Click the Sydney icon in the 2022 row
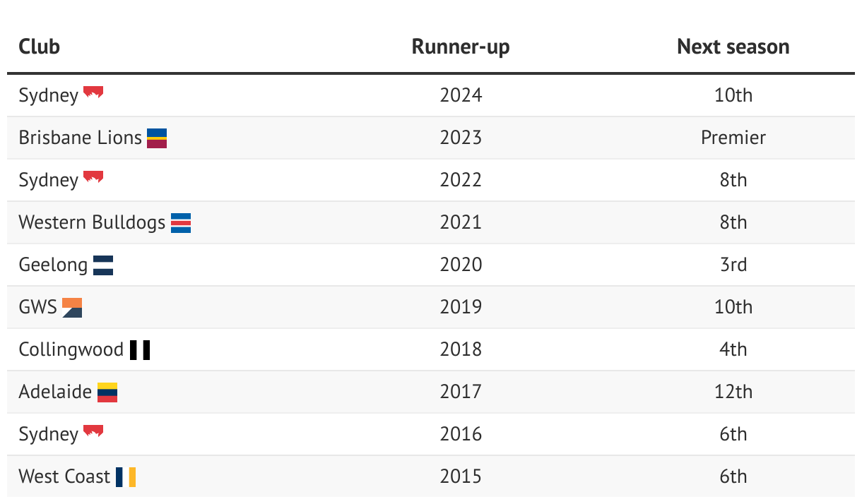Image resolution: width=862 pixels, height=504 pixels. (x=93, y=177)
